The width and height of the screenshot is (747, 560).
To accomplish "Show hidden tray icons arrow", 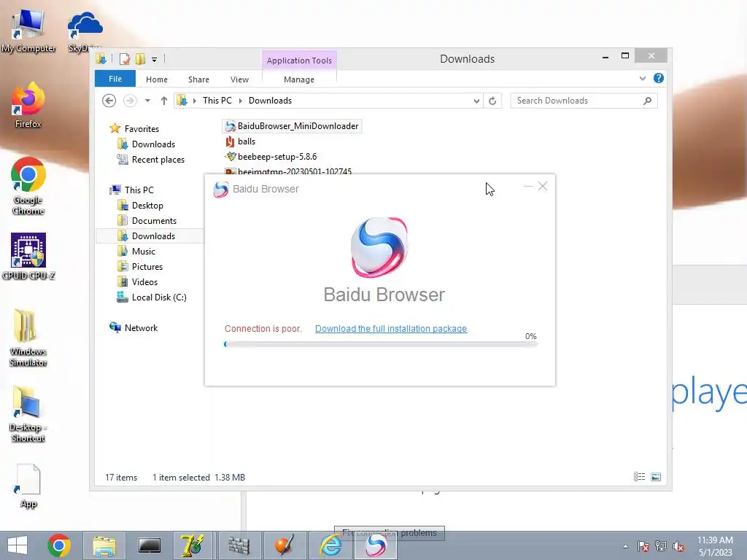I will click(625, 546).
